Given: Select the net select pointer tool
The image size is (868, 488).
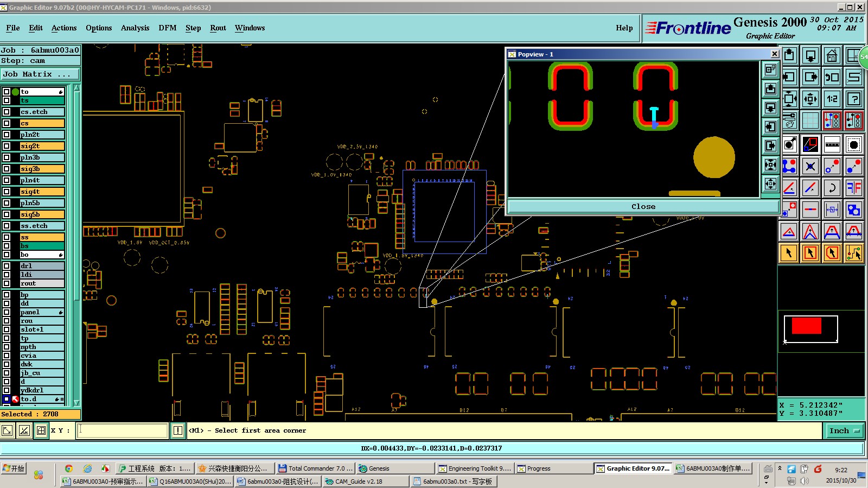Looking at the screenshot, I should (854, 253).
